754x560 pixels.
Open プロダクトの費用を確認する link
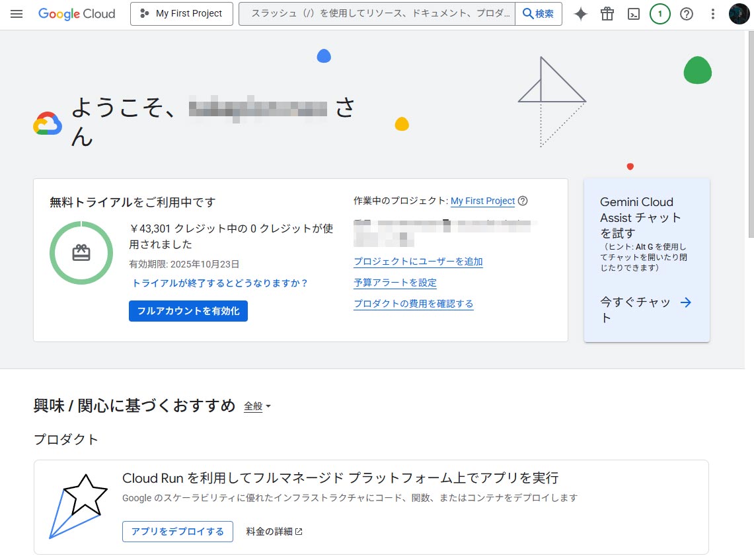click(x=414, y=304)
